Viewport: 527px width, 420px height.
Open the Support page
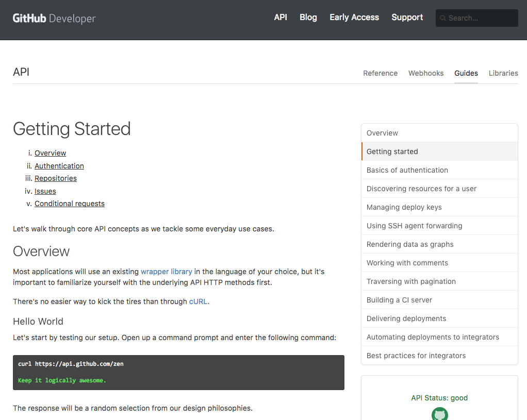pos(407,17)
